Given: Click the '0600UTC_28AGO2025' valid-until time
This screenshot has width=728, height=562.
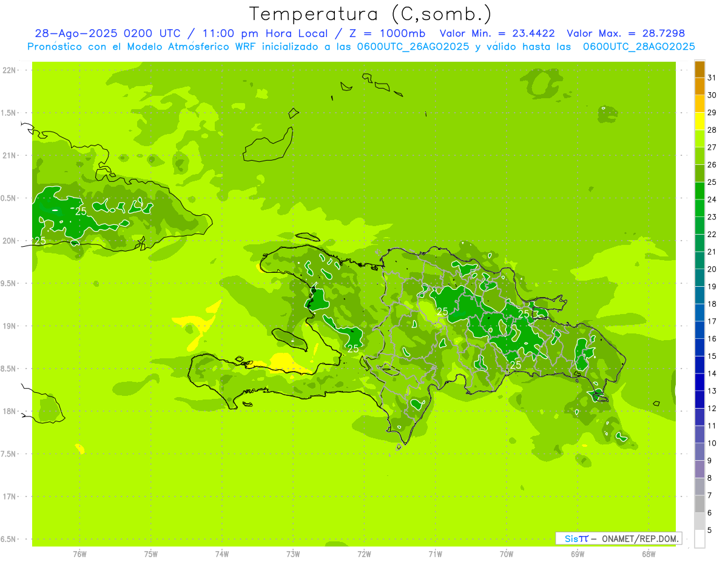Looking at the screenshot, I should pos(638,47).
